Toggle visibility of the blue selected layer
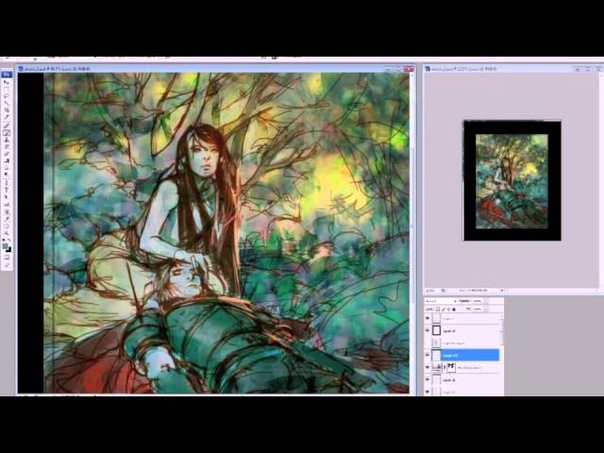The width and height of the screenshot is (604, 453). (428, 355)
